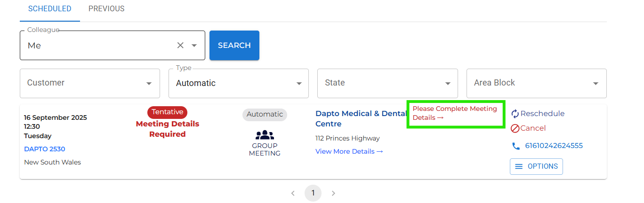The width and height of the screenshot is (644, 203).
Task: Click the group meeting people icon
Action: tap(265, 135)
